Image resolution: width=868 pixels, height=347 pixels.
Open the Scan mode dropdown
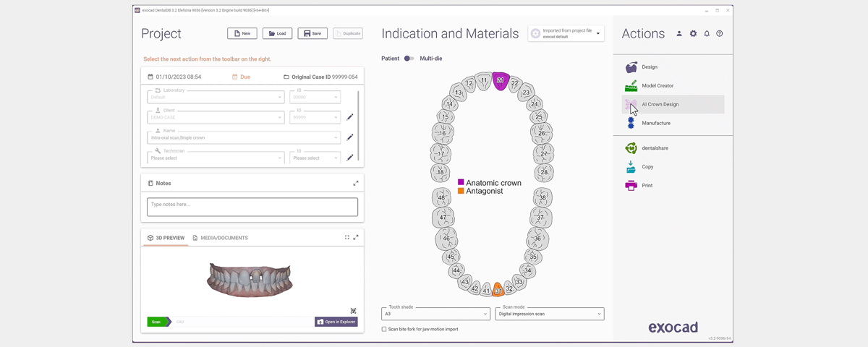(550, 314)
